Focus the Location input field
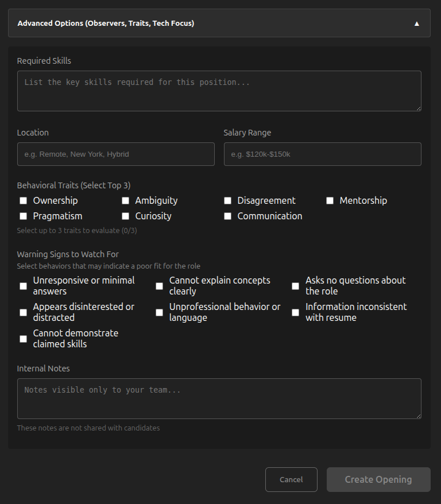 pyautogui.click(x=115, y=154)
